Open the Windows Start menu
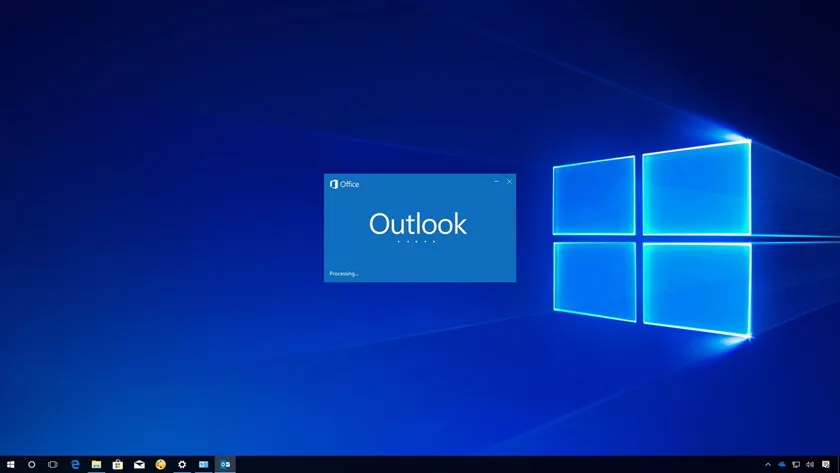Screen dimensions: 840x473 coord(10,464)
